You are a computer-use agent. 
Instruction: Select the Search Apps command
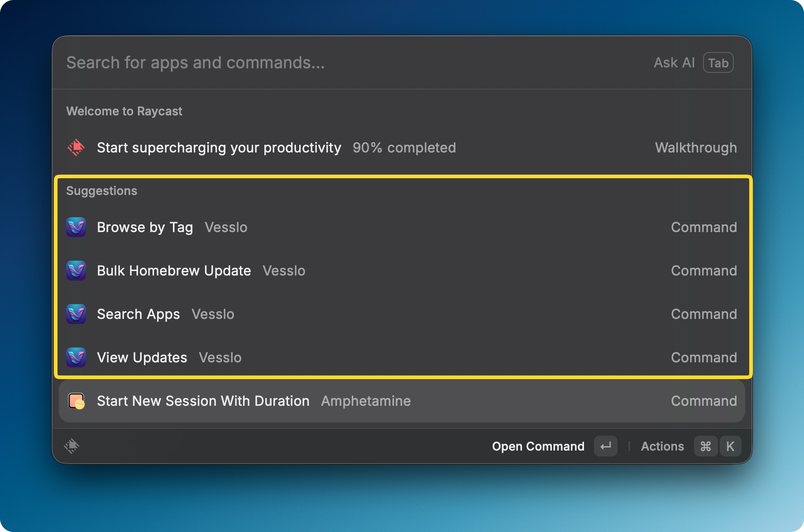(x=402, y=314)
